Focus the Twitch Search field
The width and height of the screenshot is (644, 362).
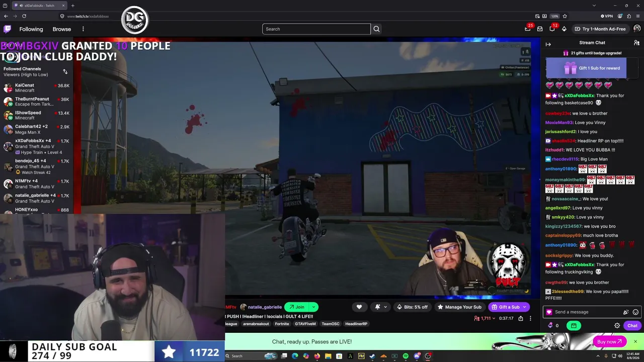(x=316, y=29)
